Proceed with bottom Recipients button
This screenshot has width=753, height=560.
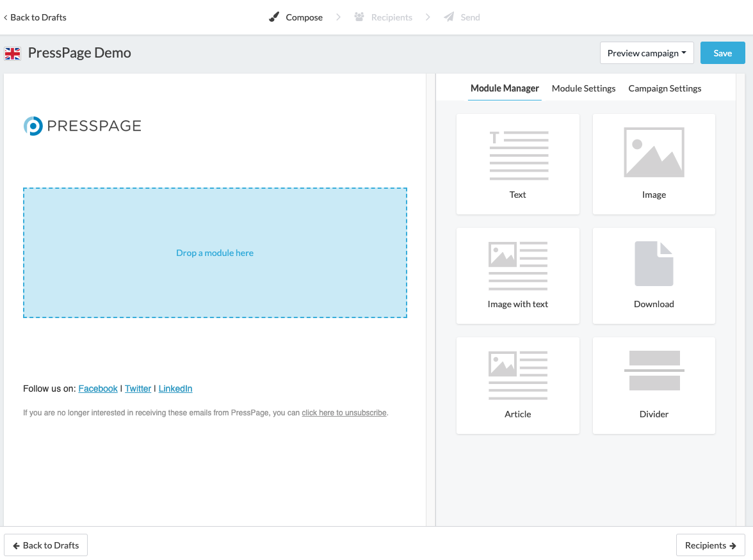710,545
